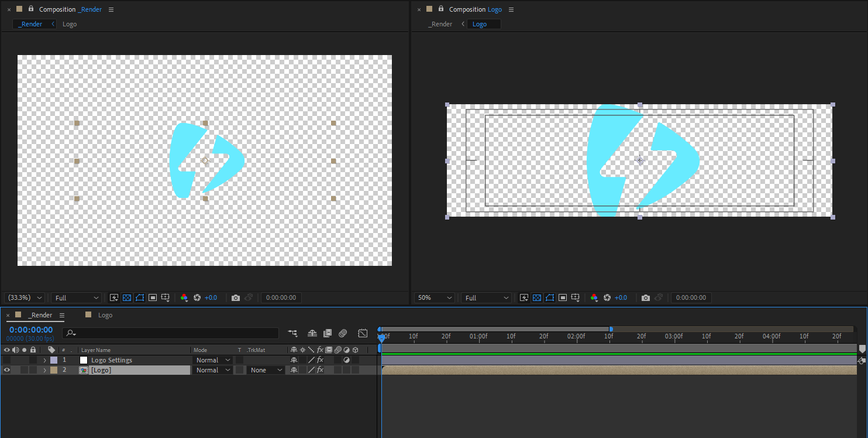Toggle quality switch on [Logo] layer
The height and width of the screenshot is (438, 868).
pyautogui.click(x=311, y=370)
